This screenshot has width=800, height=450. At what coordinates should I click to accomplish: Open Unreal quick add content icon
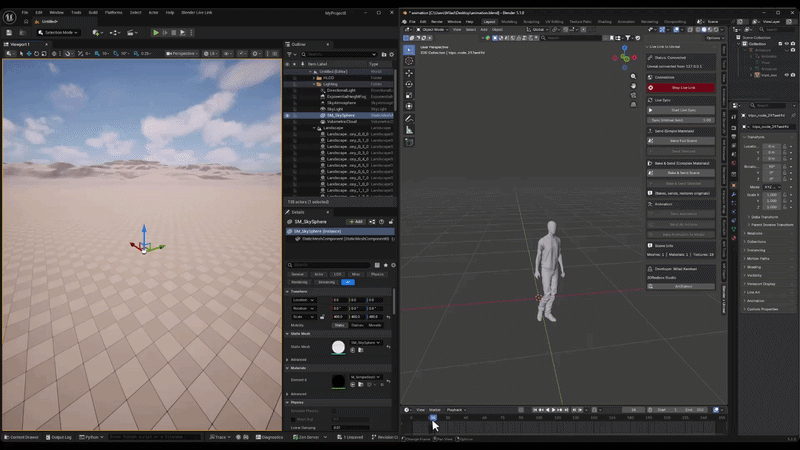click(97, 33)
